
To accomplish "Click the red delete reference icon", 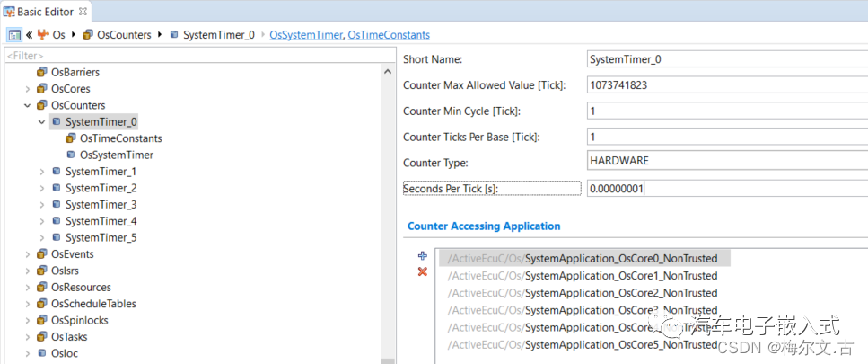I will 423,271.
